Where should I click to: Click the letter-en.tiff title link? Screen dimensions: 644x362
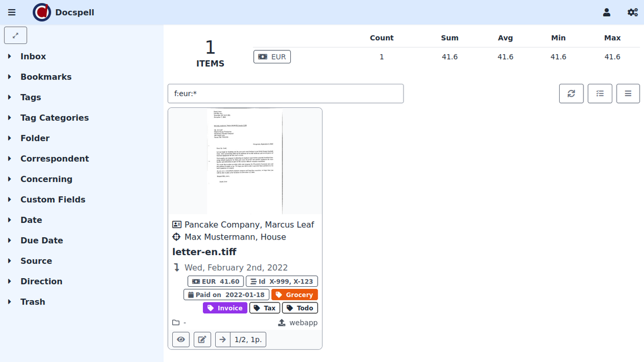[204, 252]
